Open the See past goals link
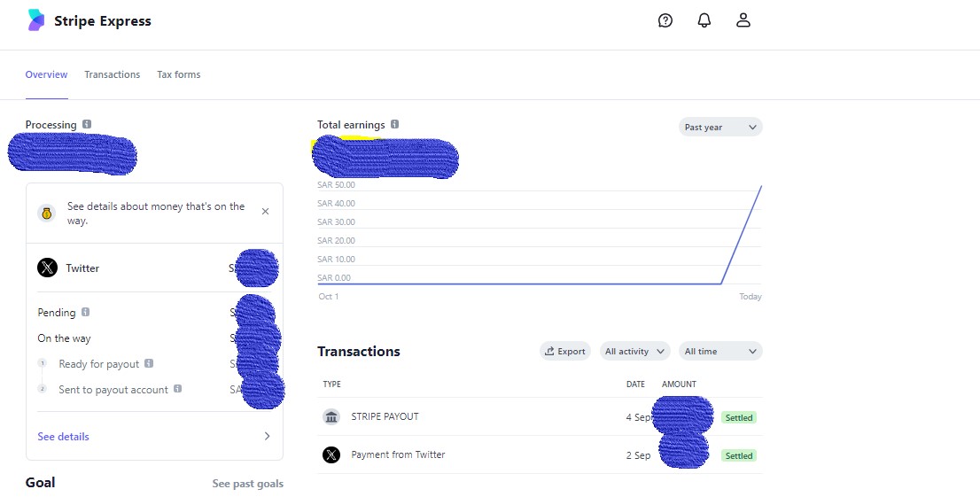Image resolution: width=980 pixels, height=497 pixels. (247, 484)
